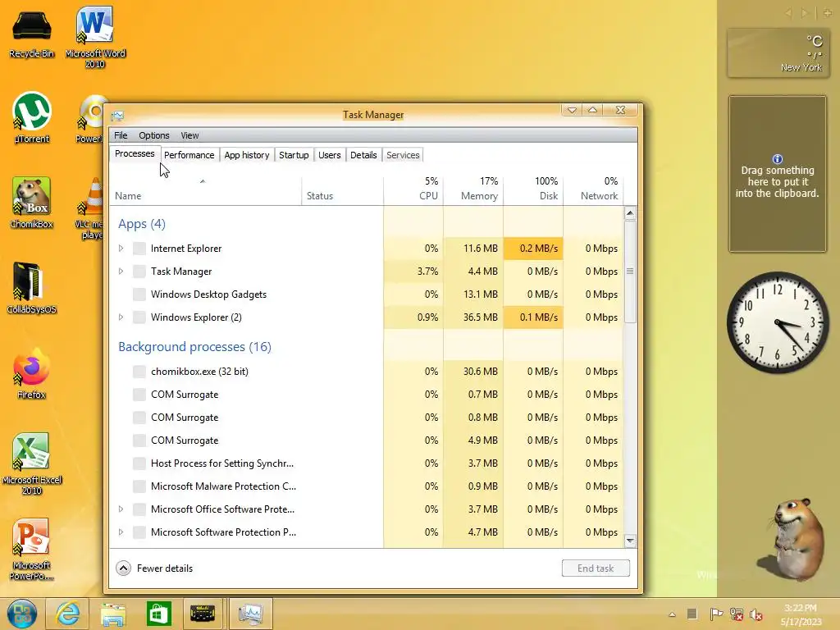
Task: Click the muted volume tray icon
Action: point(756,614)
